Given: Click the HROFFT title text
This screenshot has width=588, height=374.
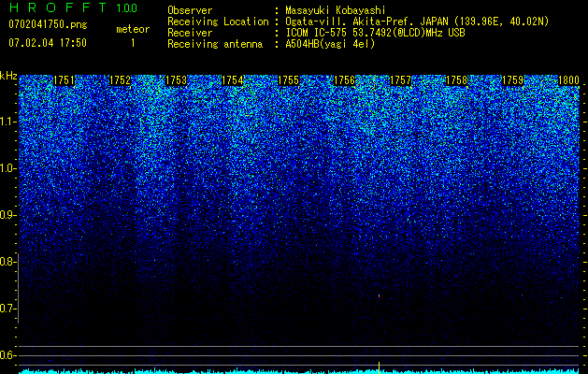Looking at the screenshot, I should tap(58, 7).
